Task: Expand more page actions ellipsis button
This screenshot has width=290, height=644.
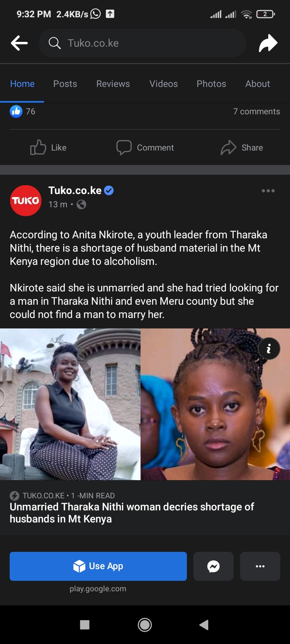Action: click(260, 566)
